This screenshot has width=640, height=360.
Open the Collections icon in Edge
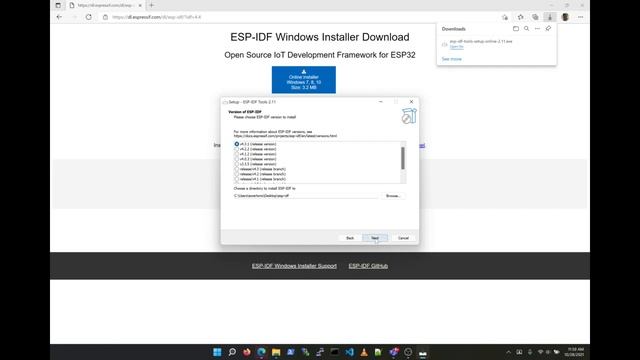pos(535,17)
